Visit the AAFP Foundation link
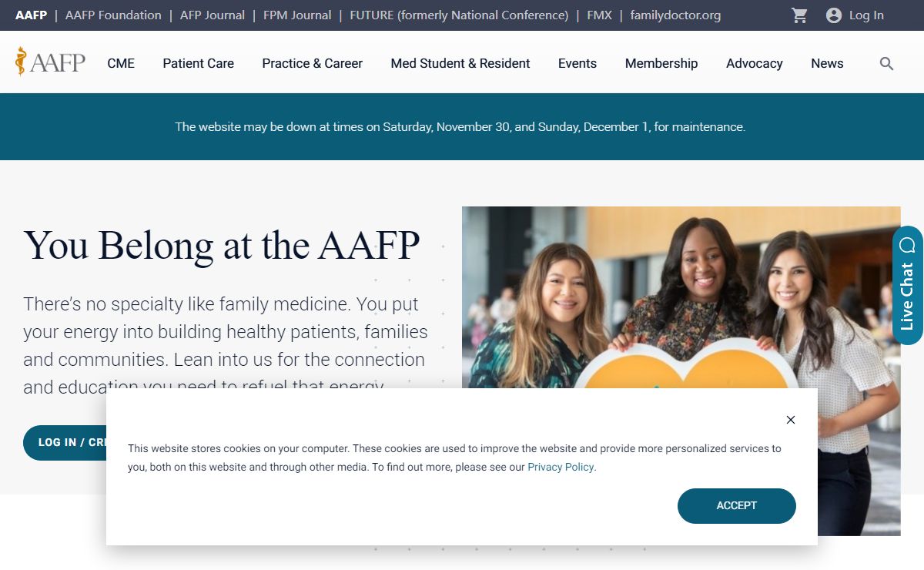924x570 pixels. pos(113,15)
